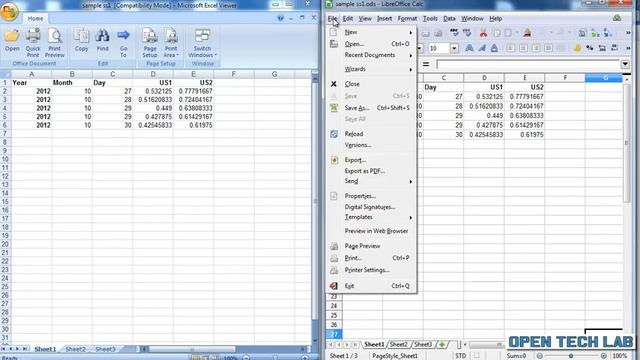This screenshot has width=640, height=360.
Task: Choose Digital Signatures in File menu
Action: click(x=371, y=207)
